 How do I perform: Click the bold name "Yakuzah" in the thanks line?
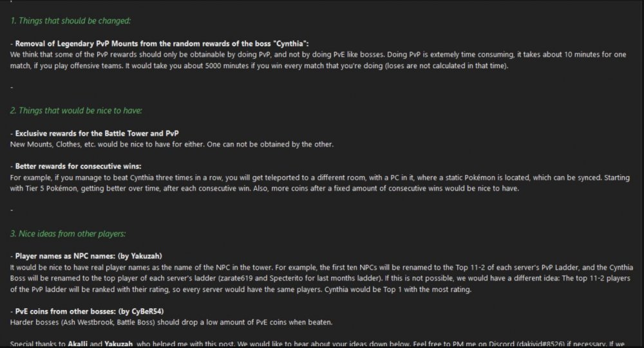click(x=117, y=344)
